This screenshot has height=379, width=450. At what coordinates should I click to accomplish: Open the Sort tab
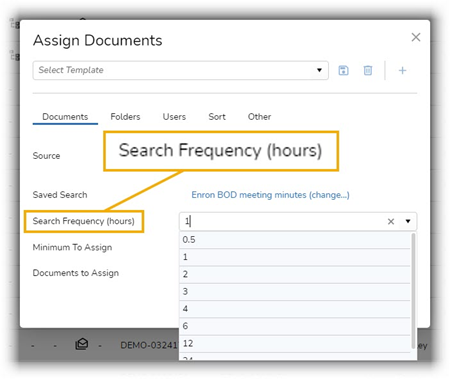(217, 117)
